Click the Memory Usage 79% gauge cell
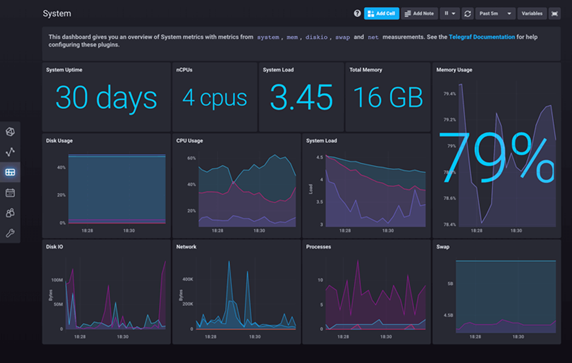572x363 pixels. [496, 150]
